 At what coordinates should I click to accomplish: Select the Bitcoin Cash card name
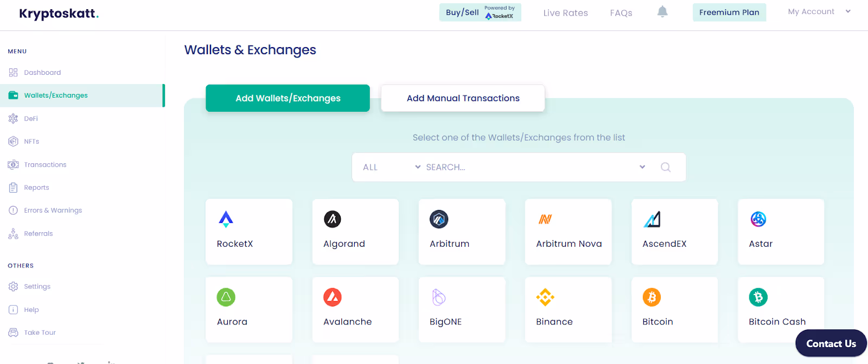tap(777, 322)
